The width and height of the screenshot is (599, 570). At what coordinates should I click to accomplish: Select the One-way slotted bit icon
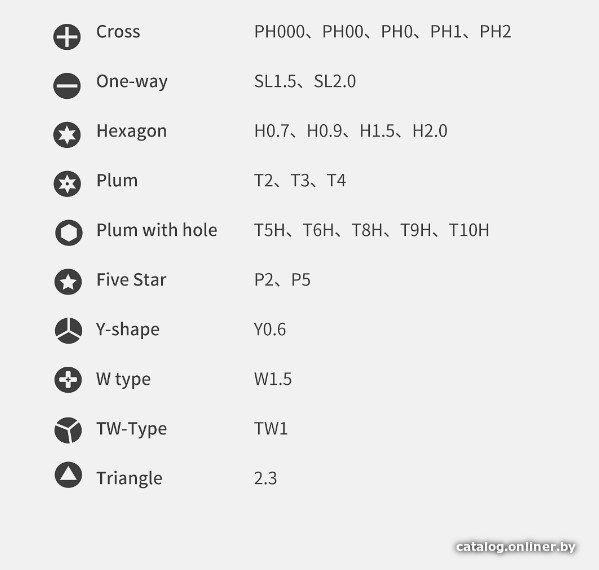[67, 85]
